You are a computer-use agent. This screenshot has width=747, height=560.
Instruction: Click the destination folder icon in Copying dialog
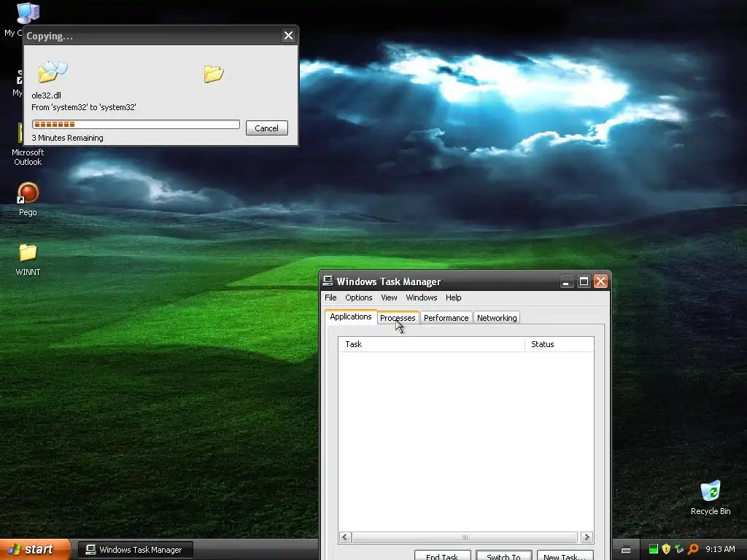[214, 74]
